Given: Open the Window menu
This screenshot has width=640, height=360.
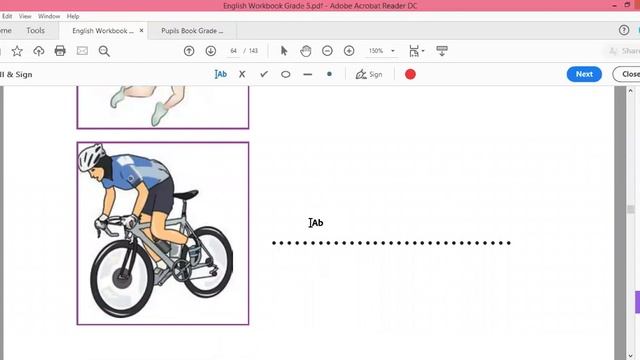Looking at the screenshot, I should 49,16.
